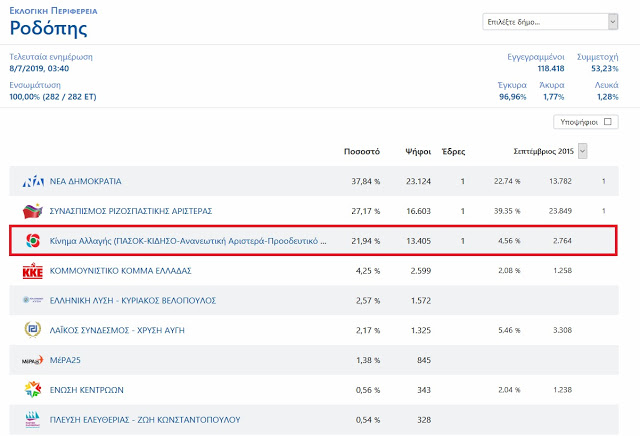Click the registered voters value 118.418
Image resolution: width=640 pixels, height=436 pixels.
(x=551, y=69)
